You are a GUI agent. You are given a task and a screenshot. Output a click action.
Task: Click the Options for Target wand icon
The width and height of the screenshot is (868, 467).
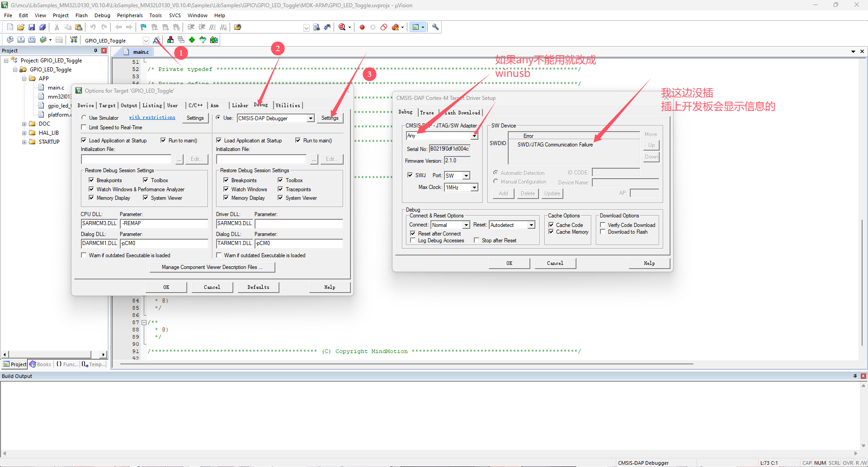156,40
